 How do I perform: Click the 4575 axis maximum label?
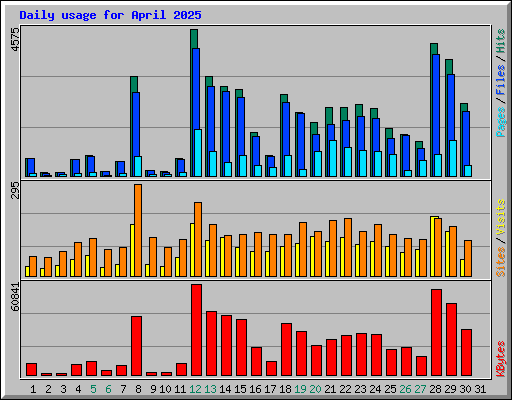(15, 40)
